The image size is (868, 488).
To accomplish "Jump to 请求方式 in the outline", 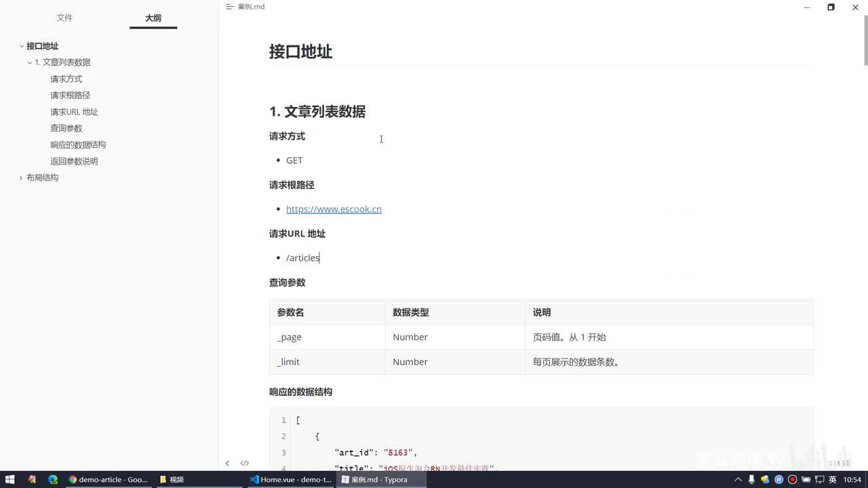I will [x=66, y=79].
